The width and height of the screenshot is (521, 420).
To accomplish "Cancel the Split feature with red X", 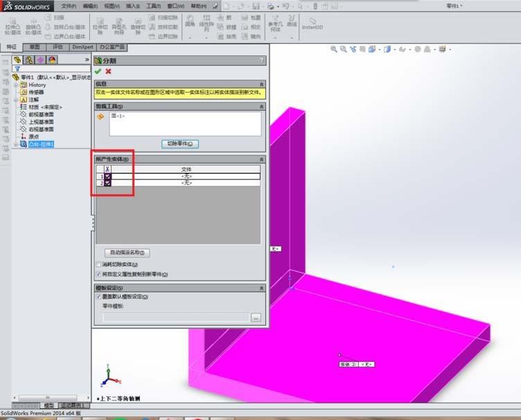I will pyautogui.click(x=108, y=71).
